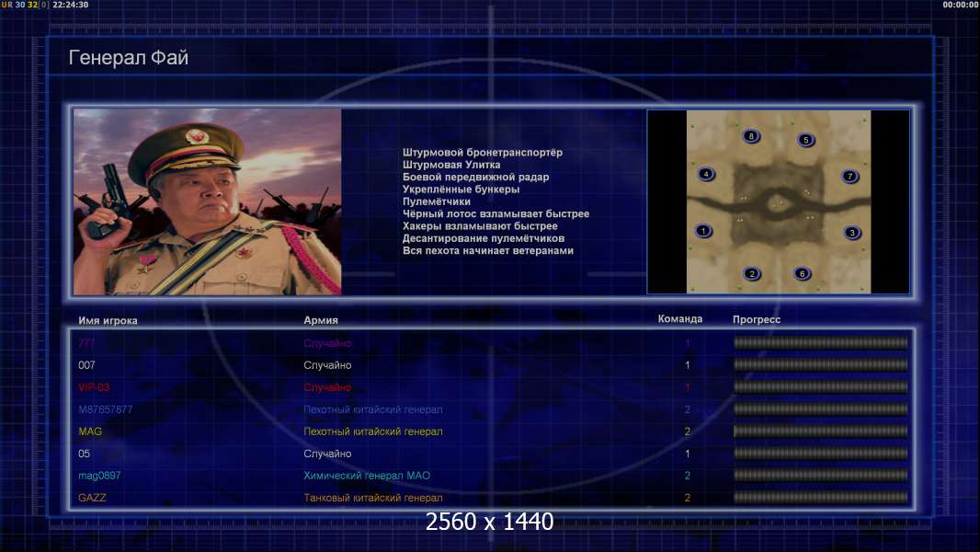Click start position marker 6 on map
The width and height of the screenshot is (980, 552).
[803, 273]
